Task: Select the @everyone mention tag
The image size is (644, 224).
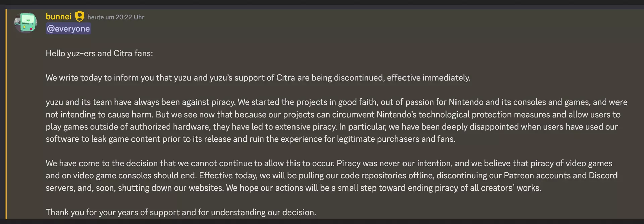Action: [x=68, y=29]
